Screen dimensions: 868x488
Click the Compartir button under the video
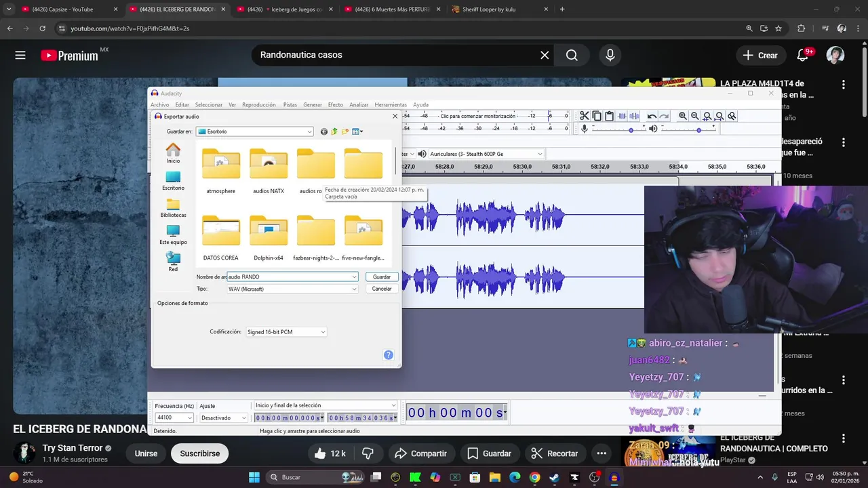tap(420, 453)
